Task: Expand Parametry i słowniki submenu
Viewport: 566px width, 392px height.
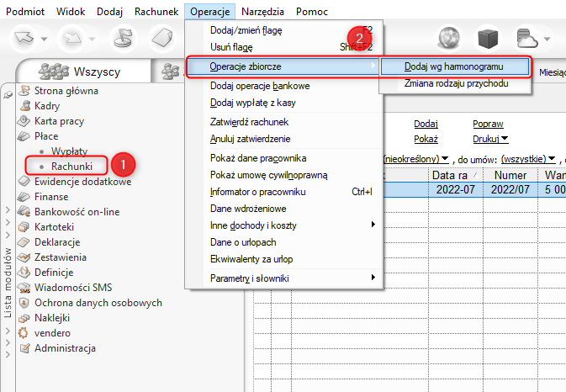Action: (x=283, y=278)
